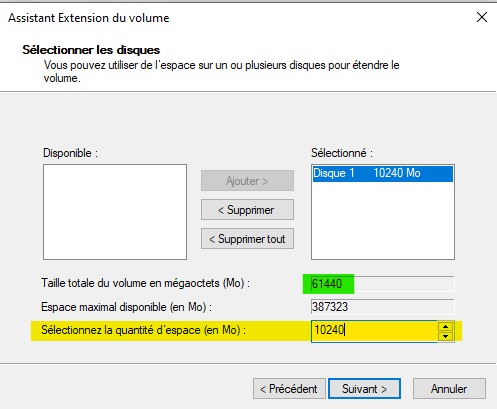Click inside the empty Disponible list box

click(x=115, y=212)
